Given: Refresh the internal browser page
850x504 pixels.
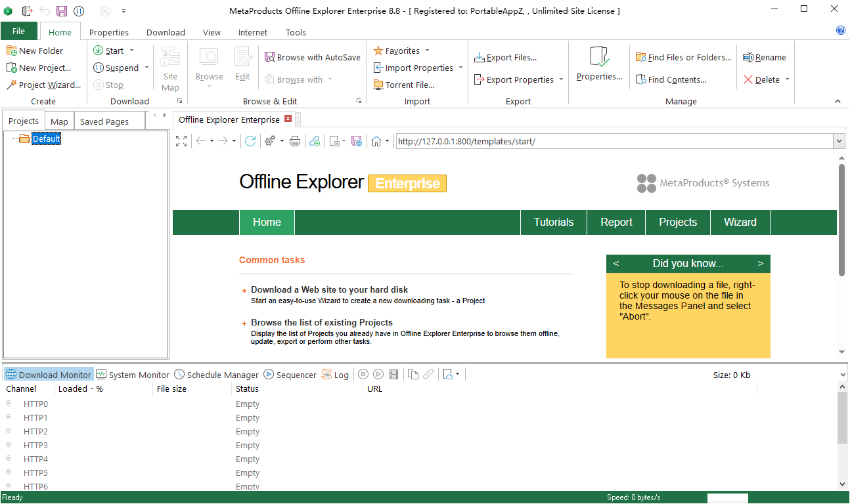Looking at the screenshot, I should point(250,140).
